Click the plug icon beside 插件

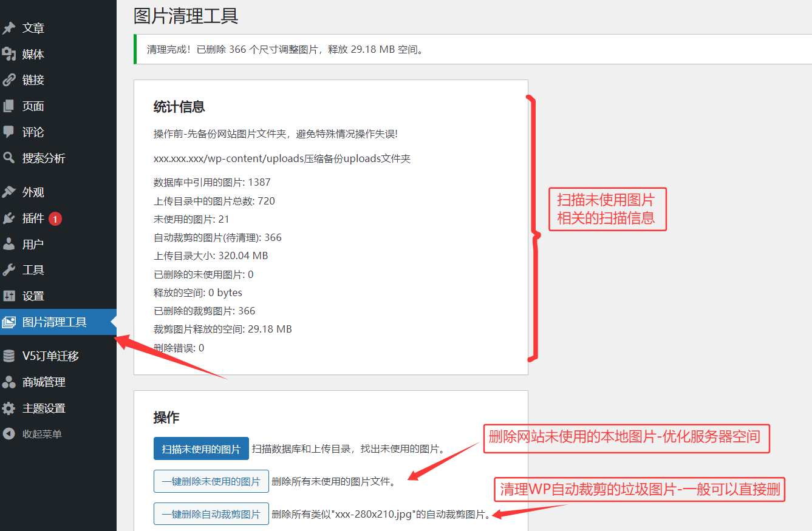pos(9,218)
